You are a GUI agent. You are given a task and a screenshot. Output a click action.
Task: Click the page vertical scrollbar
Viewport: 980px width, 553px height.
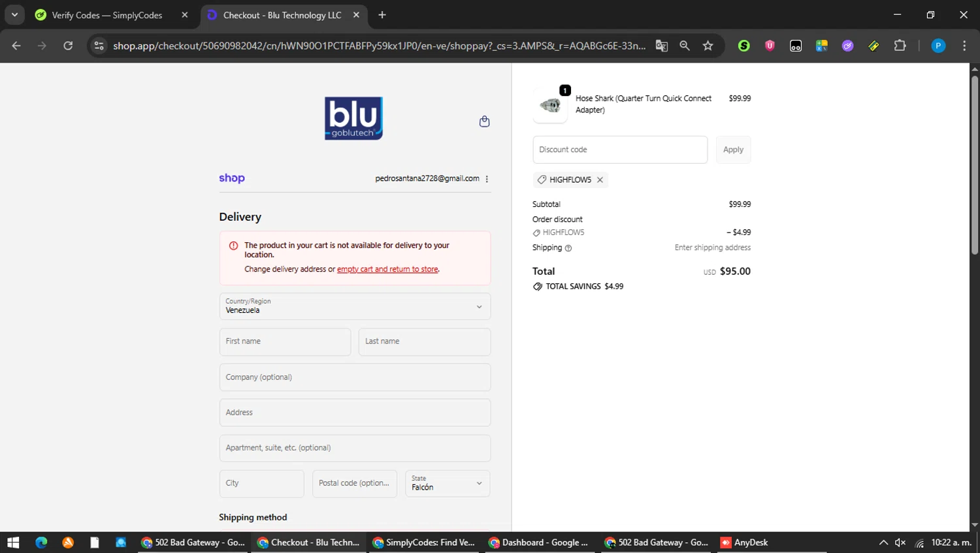pos(975,165)
